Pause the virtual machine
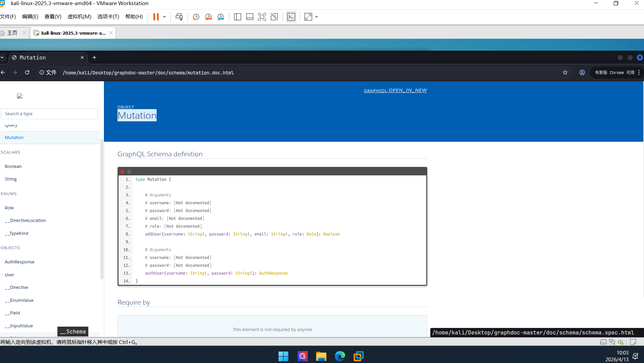Viewport: 644px width, 363px height. point(156,17)
